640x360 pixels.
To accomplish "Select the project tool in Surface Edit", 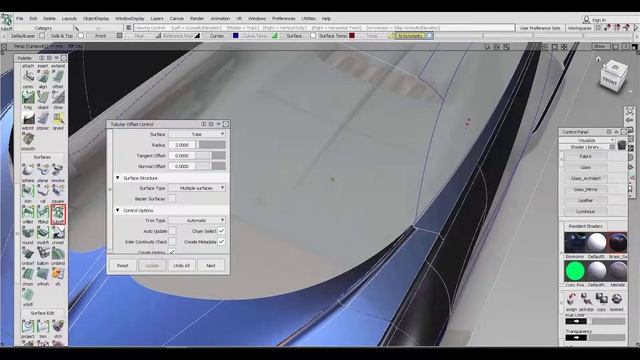I will coord(28,326).
